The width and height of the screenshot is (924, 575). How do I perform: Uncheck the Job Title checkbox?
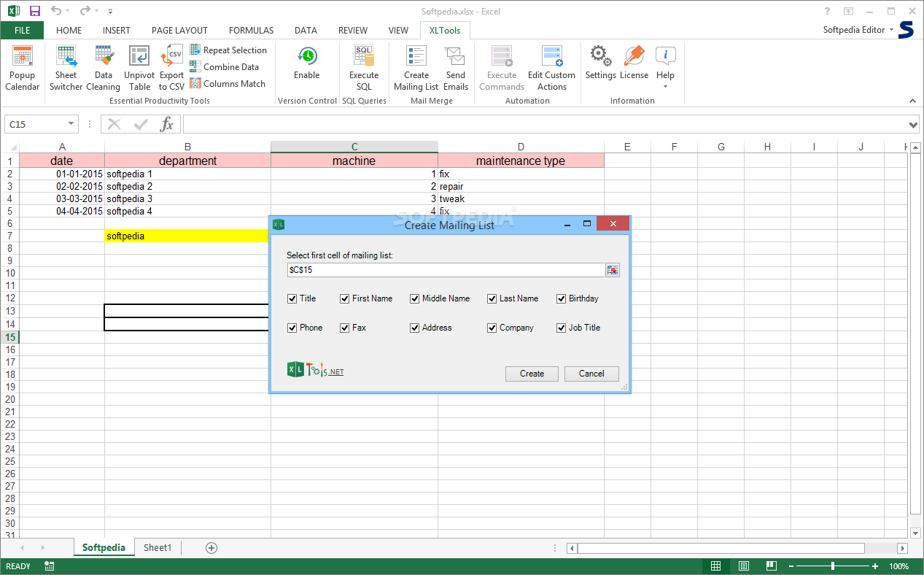point(562,328)
